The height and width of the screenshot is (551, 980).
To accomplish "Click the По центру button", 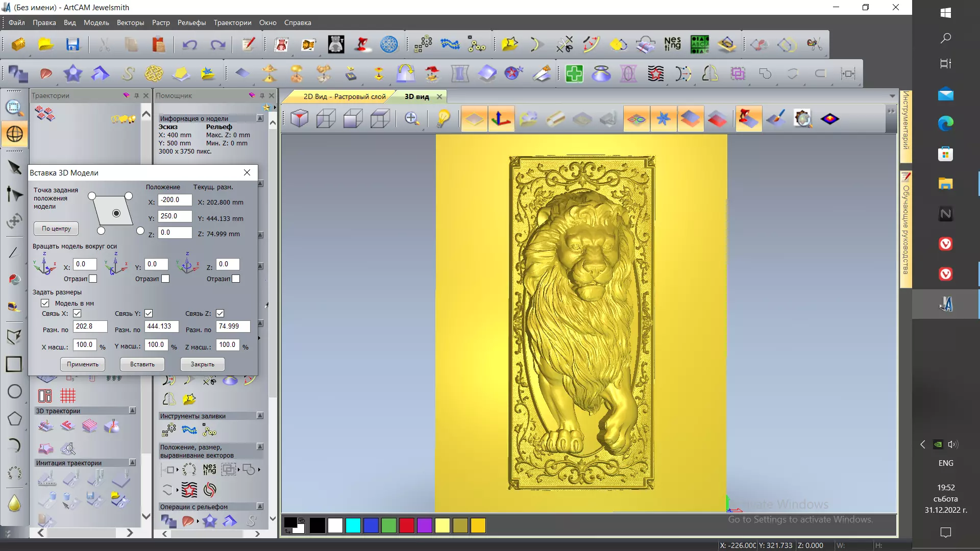I will click(x=56, y=229).
